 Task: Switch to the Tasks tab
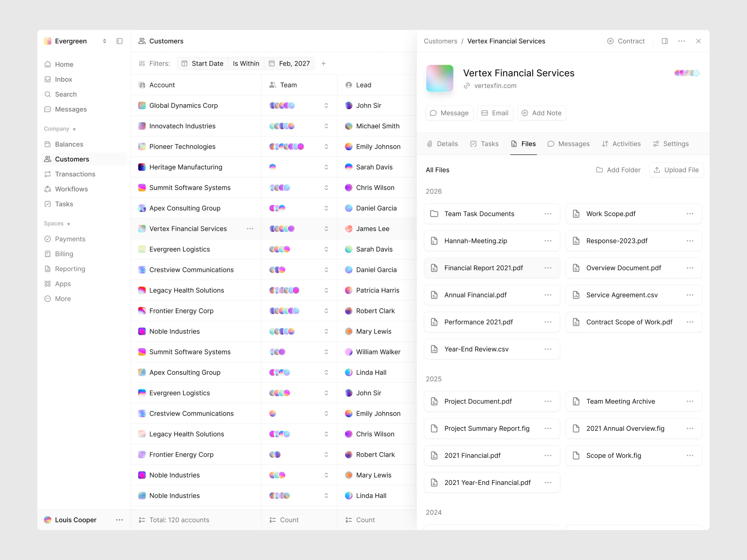pos(484,144)
